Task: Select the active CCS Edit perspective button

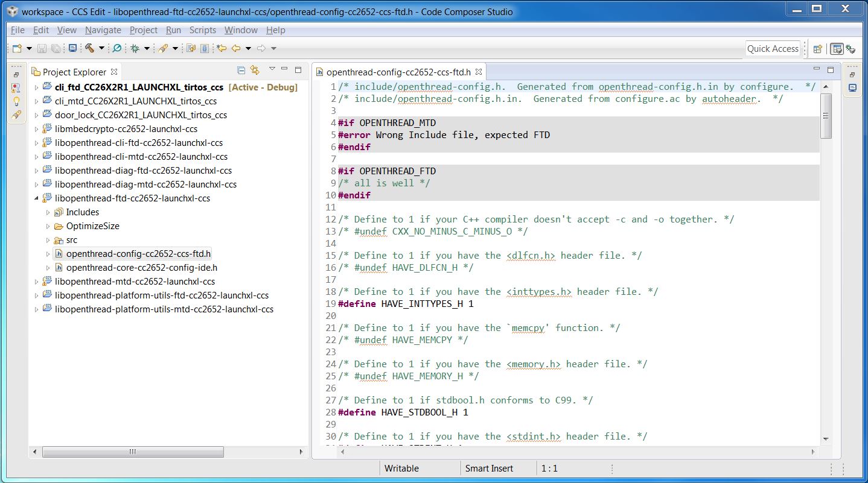Action: (x=837, y=49)
